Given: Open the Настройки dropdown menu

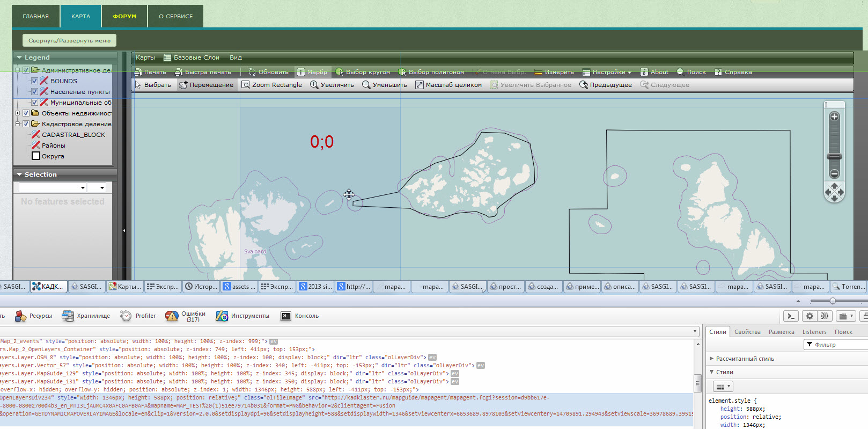Looking at the screenshot, I should [x=608, y=72].
